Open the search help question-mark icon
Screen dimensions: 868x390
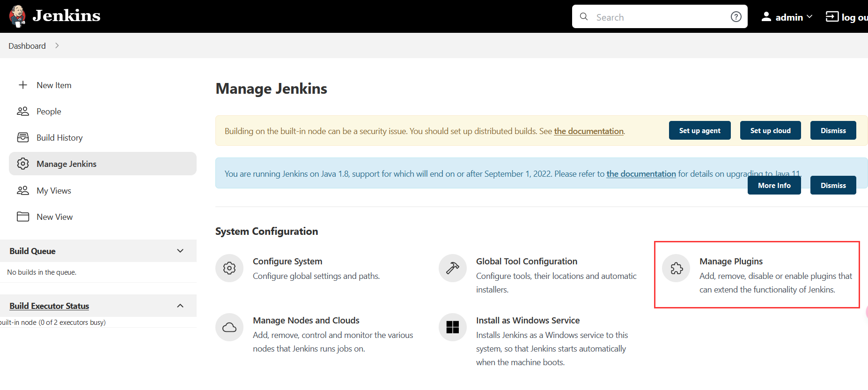[736, 17]
